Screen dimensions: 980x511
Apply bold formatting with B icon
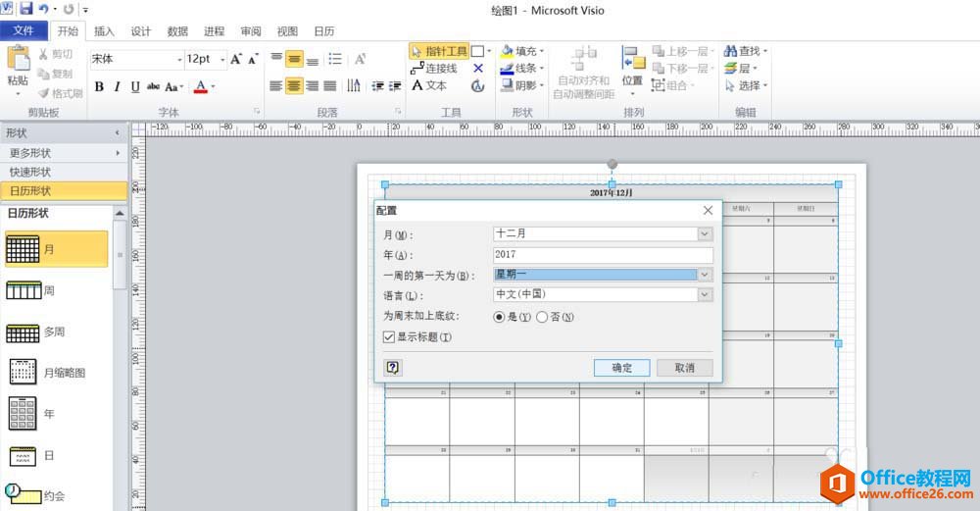[x=99, y=86]
